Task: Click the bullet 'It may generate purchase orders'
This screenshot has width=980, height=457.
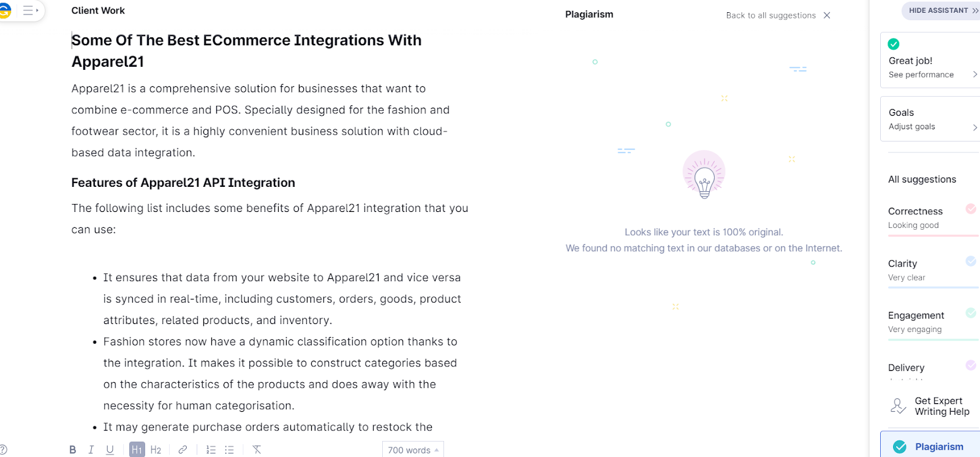Action: tap(268, 427)
